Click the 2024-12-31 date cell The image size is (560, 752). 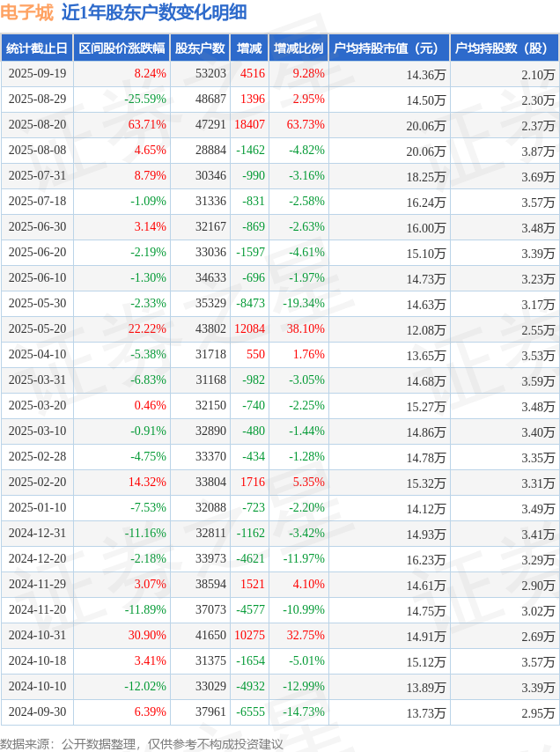pyautogui.click(x=37, y=533)
